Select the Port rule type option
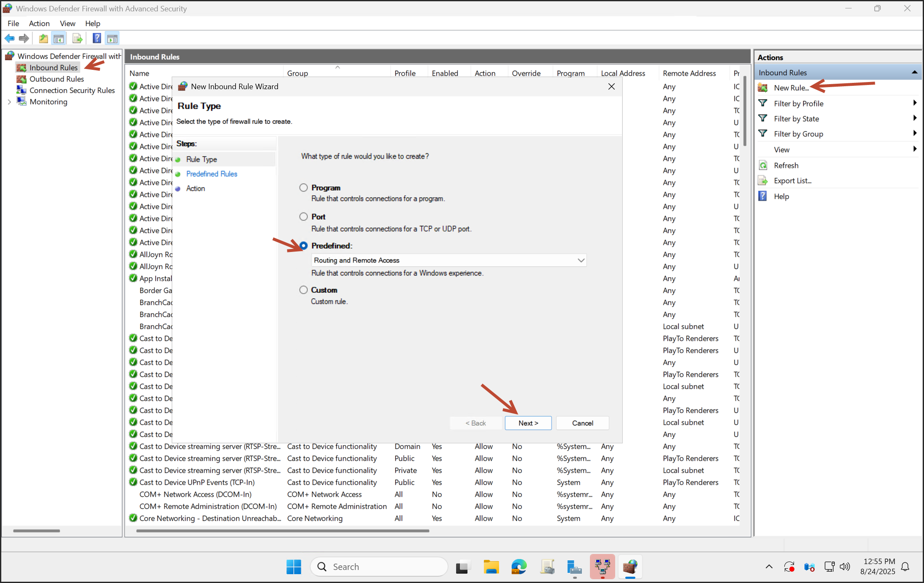The image size is (924, 583). [303, 217]
